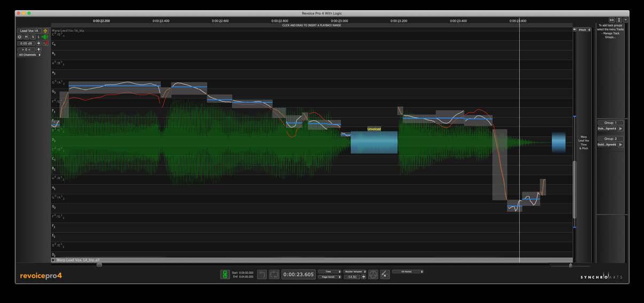Click the Warp.Lead Vox.1A_btp.aif file name bar
644x303 pixels.
click(311, 260)
